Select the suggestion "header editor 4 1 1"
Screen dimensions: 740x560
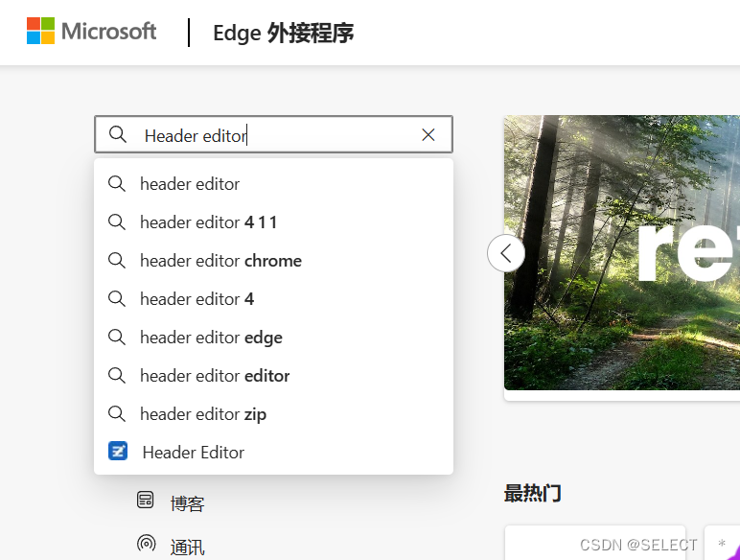pos(274,222)
